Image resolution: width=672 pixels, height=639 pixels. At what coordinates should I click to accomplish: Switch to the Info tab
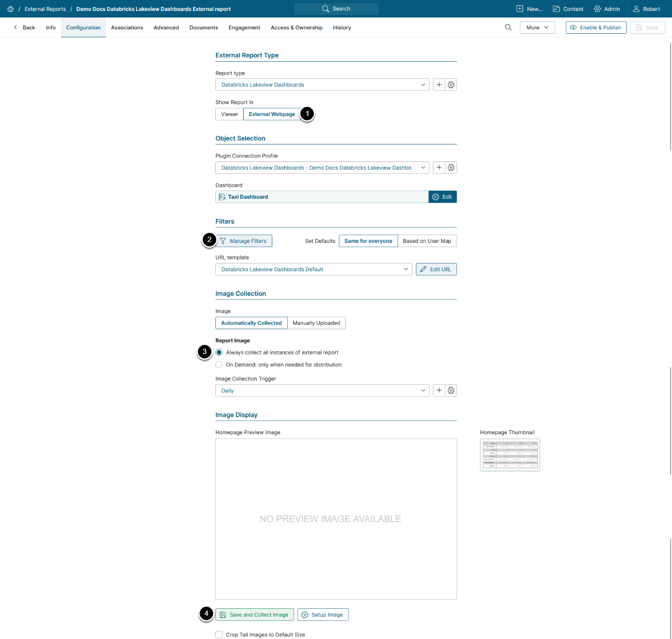[x=51, y=28]
